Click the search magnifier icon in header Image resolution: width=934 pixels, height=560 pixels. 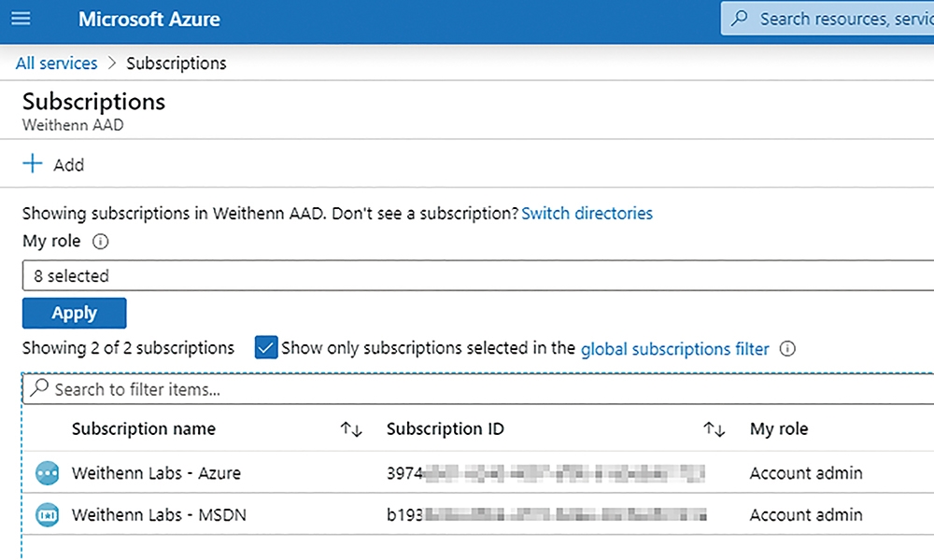point(739,19)
